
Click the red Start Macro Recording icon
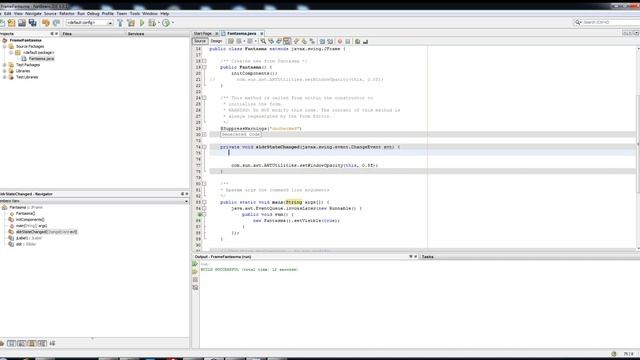point(340,41)
